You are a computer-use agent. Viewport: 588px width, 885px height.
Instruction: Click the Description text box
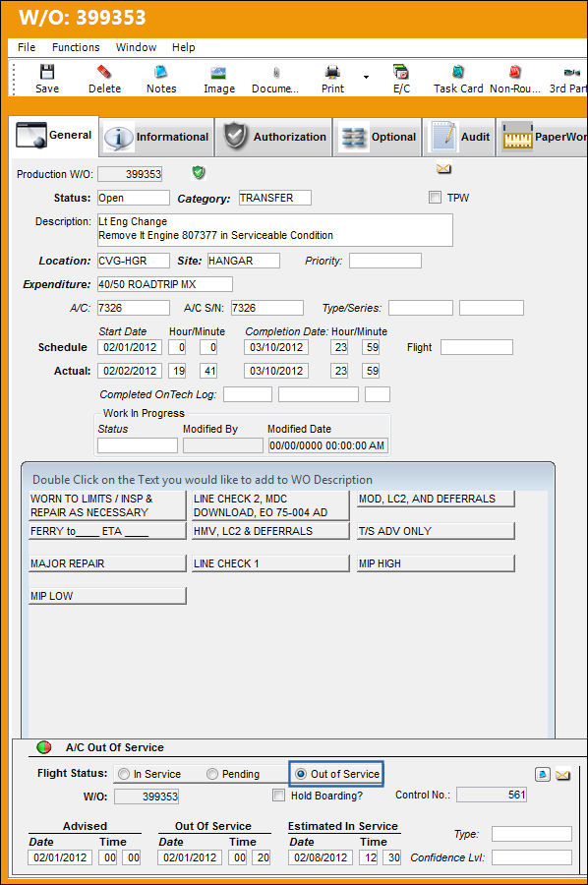pos(274,230)
